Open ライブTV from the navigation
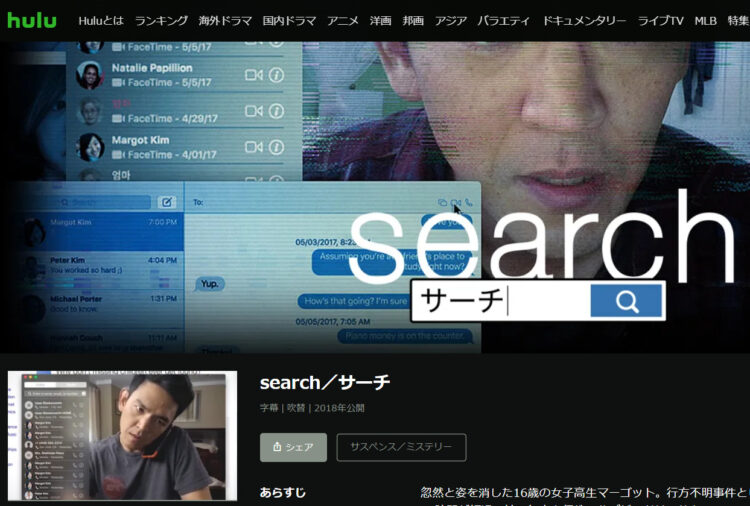This screenshot has width=750, height=506. click(661, 21)
